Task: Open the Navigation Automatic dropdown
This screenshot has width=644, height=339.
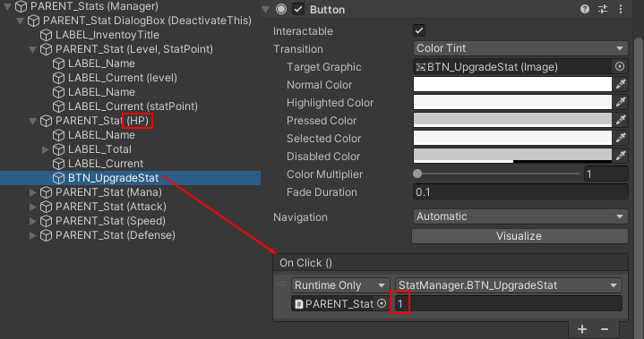Action: click(520, 216)
